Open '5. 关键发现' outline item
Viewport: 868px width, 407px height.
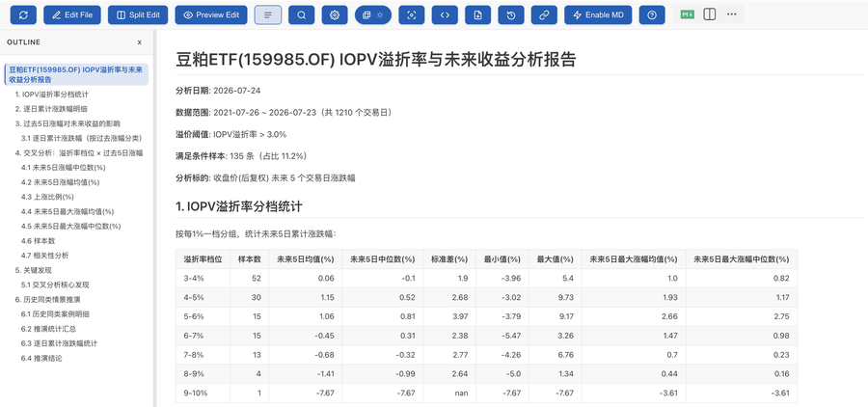[x=33, y=270]
